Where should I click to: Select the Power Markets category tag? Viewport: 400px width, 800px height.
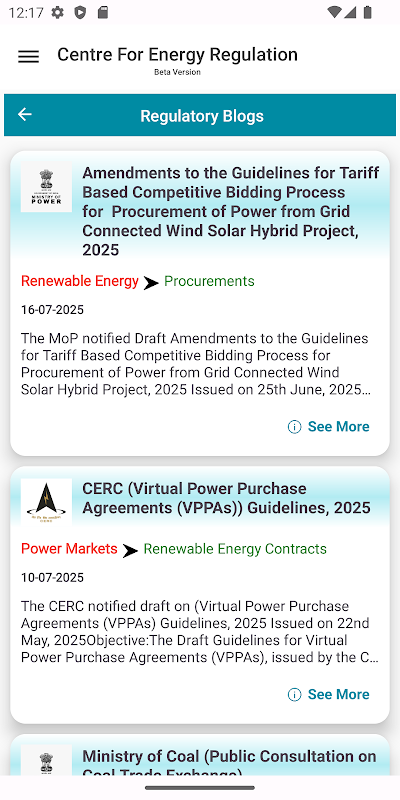(69, 549)
